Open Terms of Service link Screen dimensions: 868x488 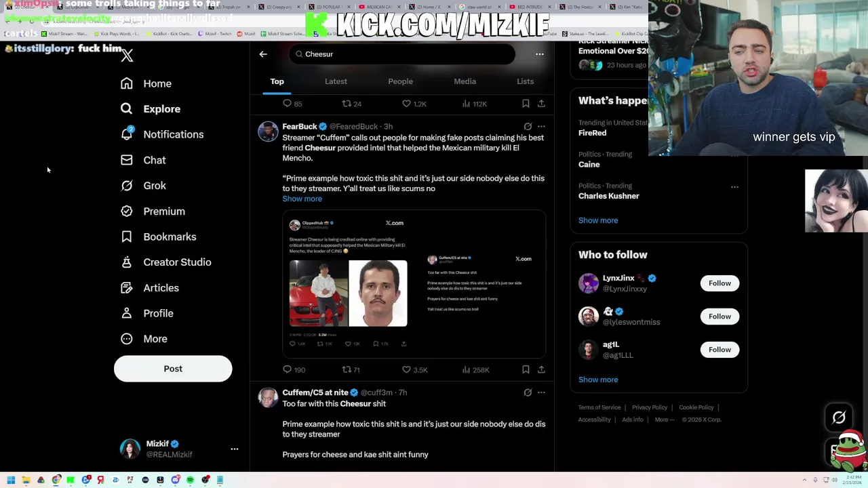tap(599, 407)
